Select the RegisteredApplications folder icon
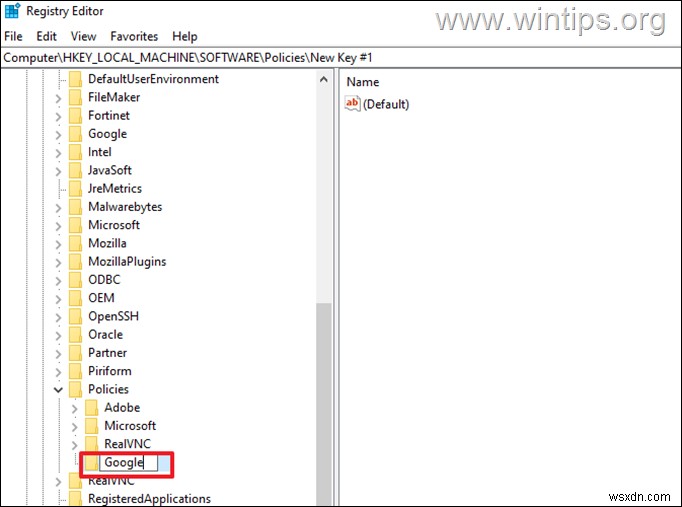This screenshot has height=507, width=682. click(x=75, y=499)
